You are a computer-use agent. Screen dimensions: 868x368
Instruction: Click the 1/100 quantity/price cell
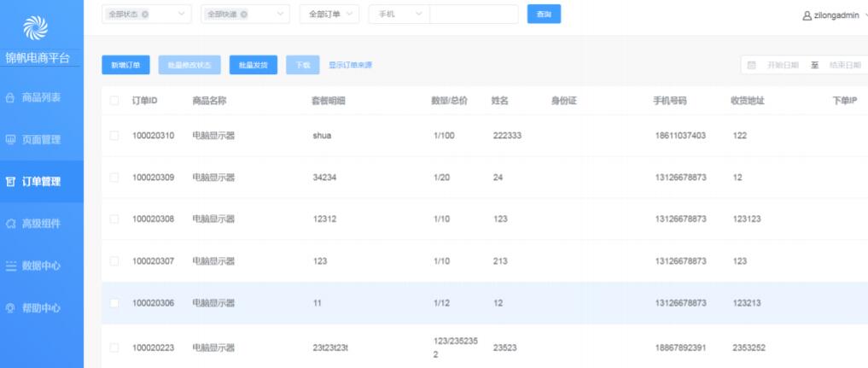444,136
